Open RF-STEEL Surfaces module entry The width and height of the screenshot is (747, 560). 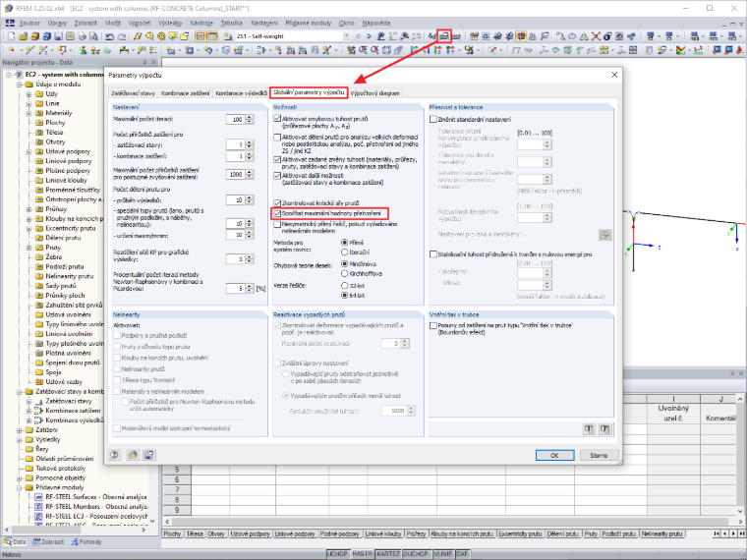point(91,497)
